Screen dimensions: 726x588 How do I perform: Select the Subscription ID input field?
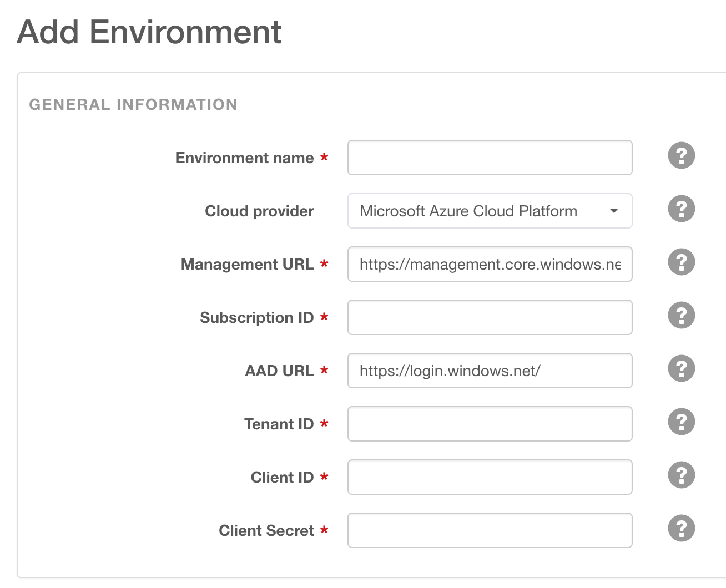click(x=490, y=317)
